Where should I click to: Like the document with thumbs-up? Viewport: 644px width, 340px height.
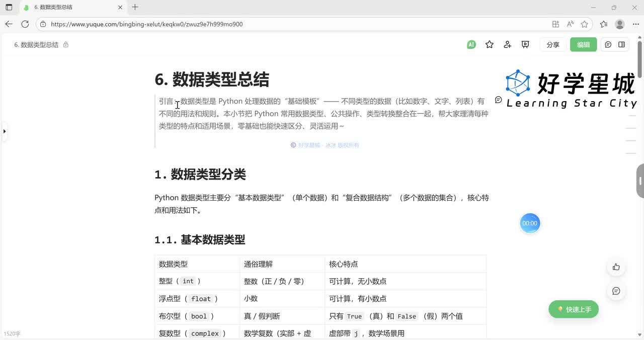616,267
